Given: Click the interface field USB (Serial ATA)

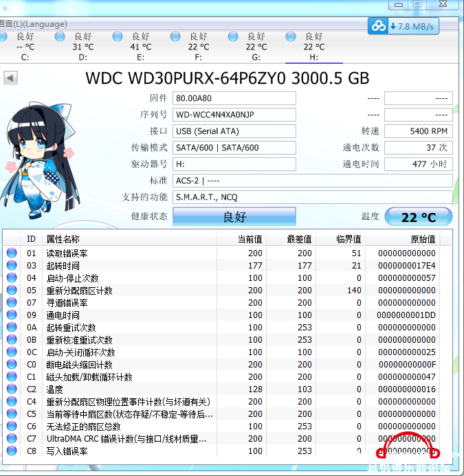Looking at the screenshot, I should [234, 131].
